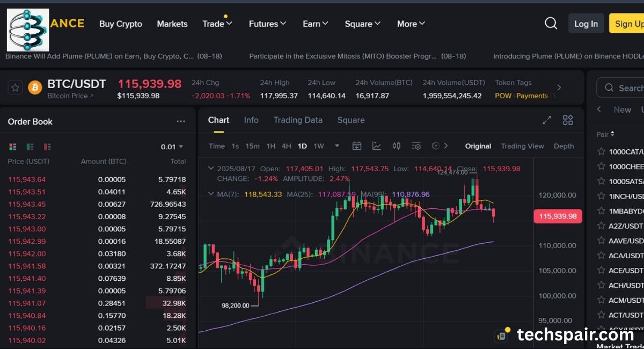
Task: Click the candlestick OHLC display icon
Action: tap(396, 146)
